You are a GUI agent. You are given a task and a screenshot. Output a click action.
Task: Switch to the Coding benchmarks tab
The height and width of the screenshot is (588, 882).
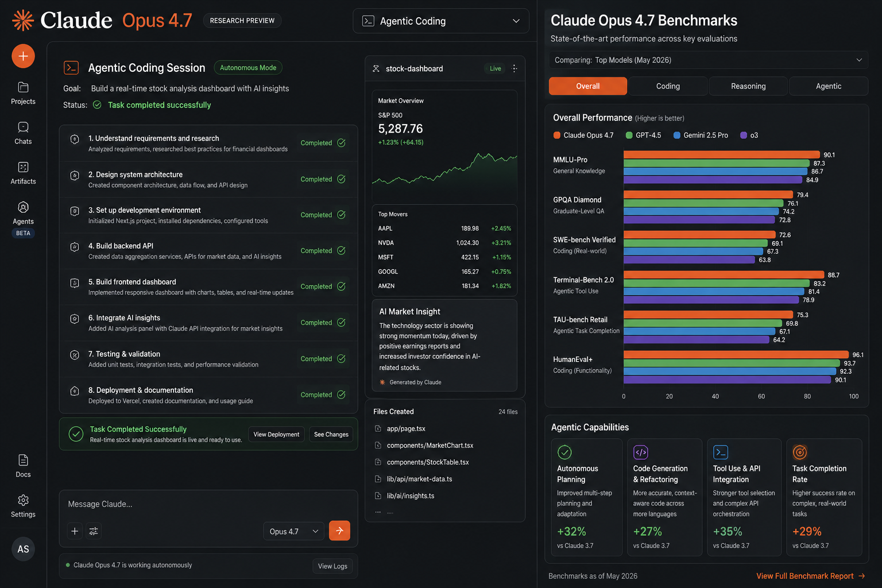click(668, 86)
